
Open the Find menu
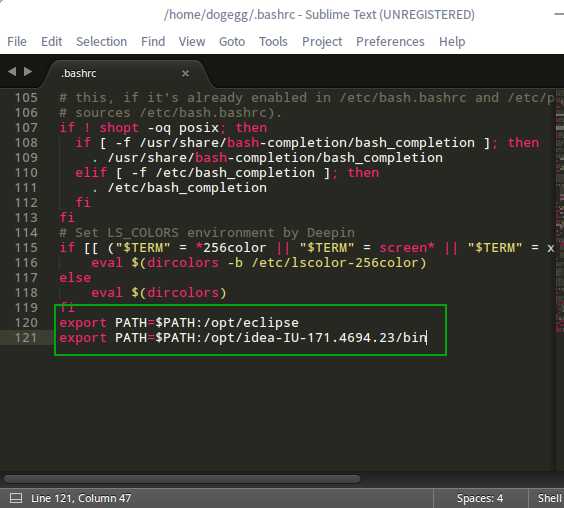(x=153, y=42)
